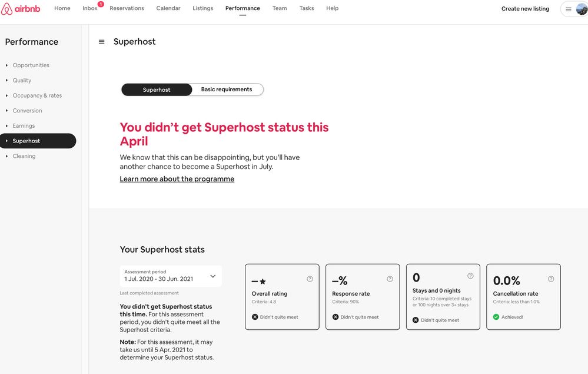588x374 pixels.
Task: Click the Stays and nights help icon
Action: [470, 274]
